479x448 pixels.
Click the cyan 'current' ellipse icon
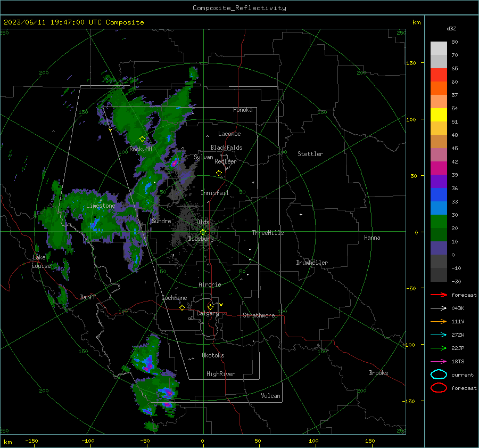(x=439, y=374)
